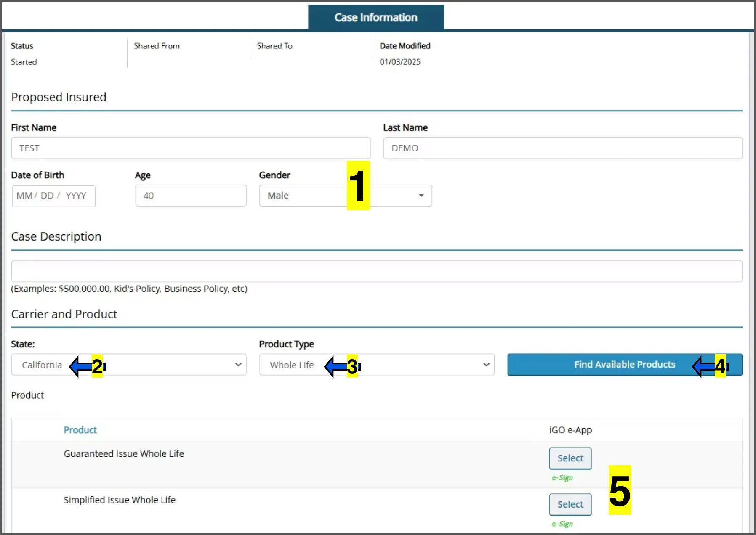Expand the State dropdown showing California
Image resolution: width=756 pixels, height=535 pixels.
pyautogui.click(x=129, y=365)
